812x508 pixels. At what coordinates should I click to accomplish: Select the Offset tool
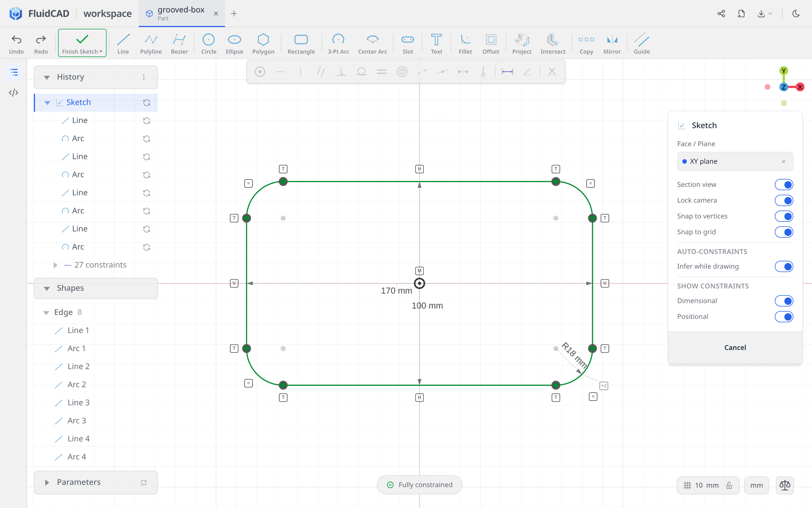(491, 44)
